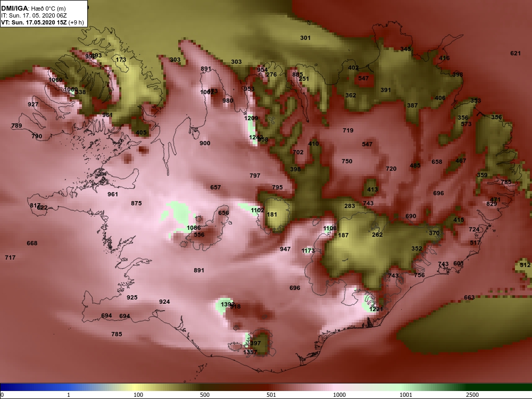The image size is (532, 399).
Task: Click the map value 947
Action: point(285,248)
